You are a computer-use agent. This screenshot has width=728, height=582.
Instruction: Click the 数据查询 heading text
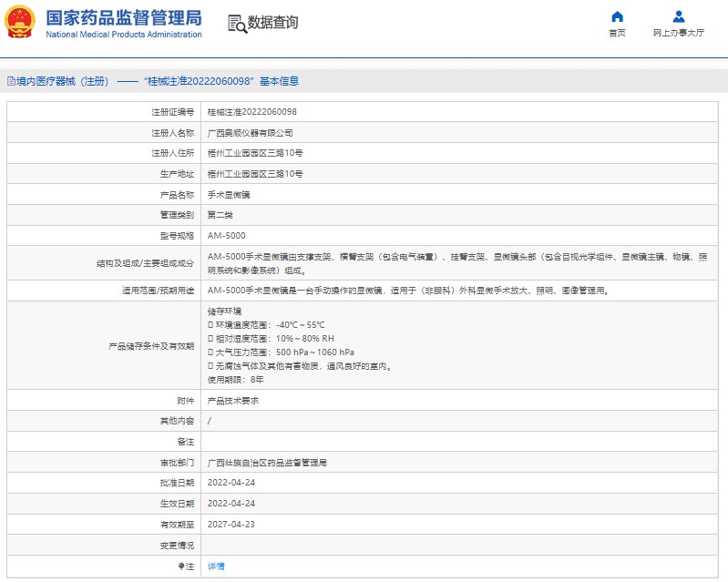click(x=272, y=23)
